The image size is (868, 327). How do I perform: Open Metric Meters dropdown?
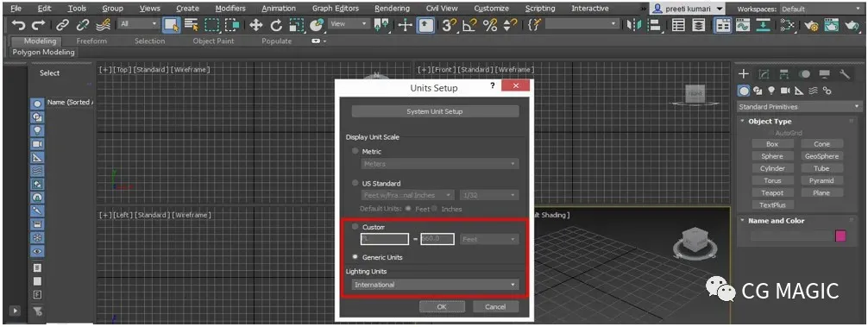pyautogui.click(x=440, y=164)
